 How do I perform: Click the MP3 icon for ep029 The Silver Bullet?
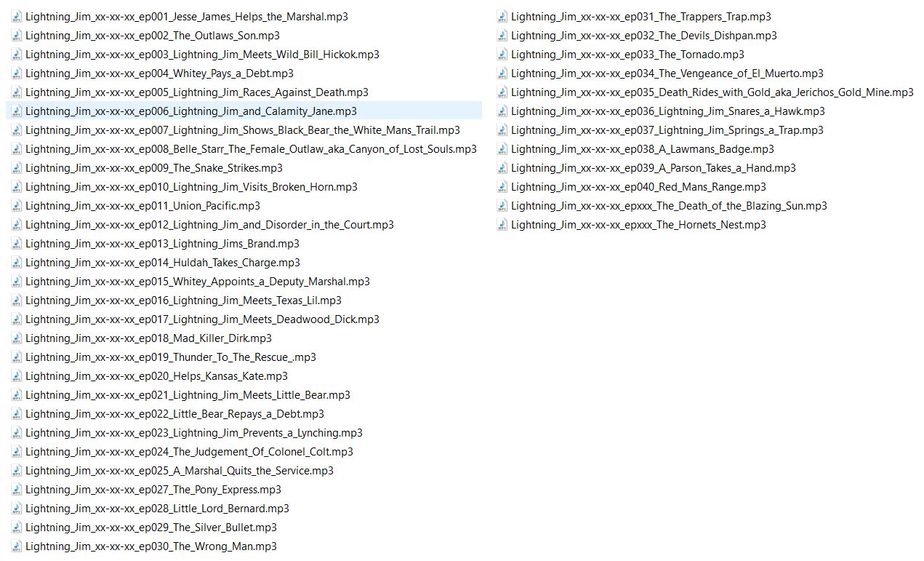coord(17,528)
